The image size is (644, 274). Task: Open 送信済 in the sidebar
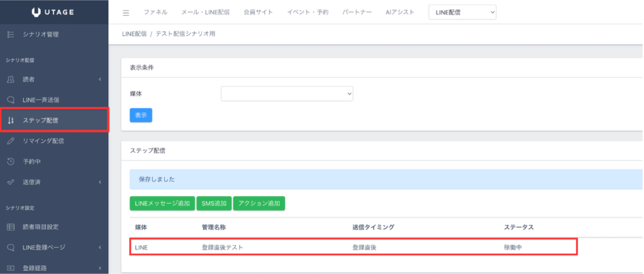[x=31, y=182]
